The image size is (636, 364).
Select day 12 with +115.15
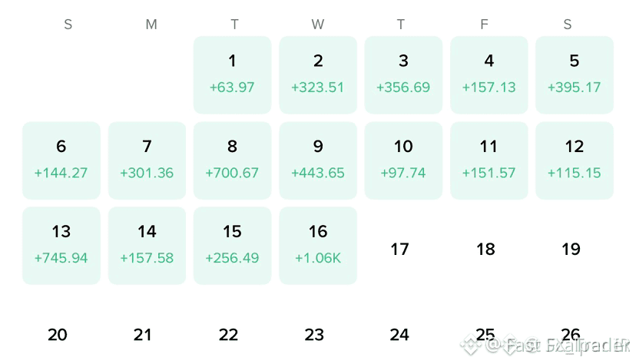point(575,160)
